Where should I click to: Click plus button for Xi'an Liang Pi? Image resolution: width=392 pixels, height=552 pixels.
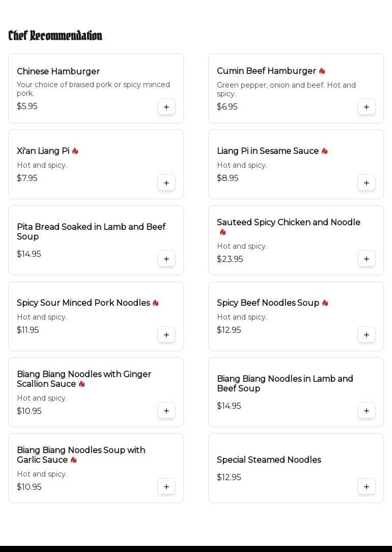tap(166, 183)
